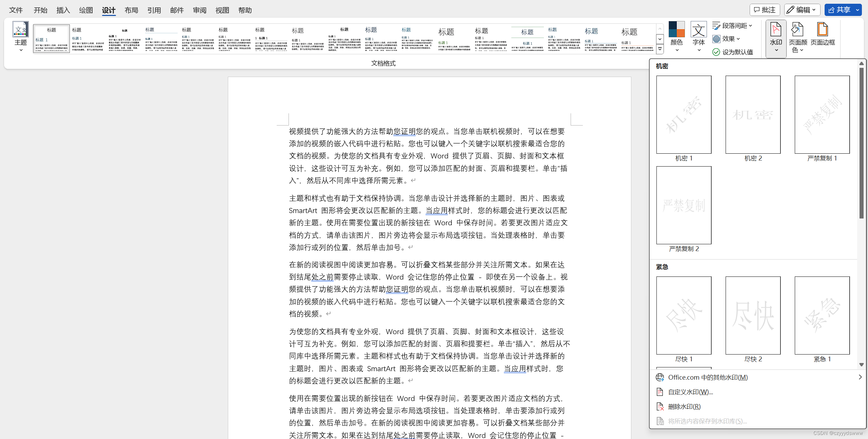868x439 pixels.
Task: Click up arrow of watermark list scrollbar
Action: (861, 63)
